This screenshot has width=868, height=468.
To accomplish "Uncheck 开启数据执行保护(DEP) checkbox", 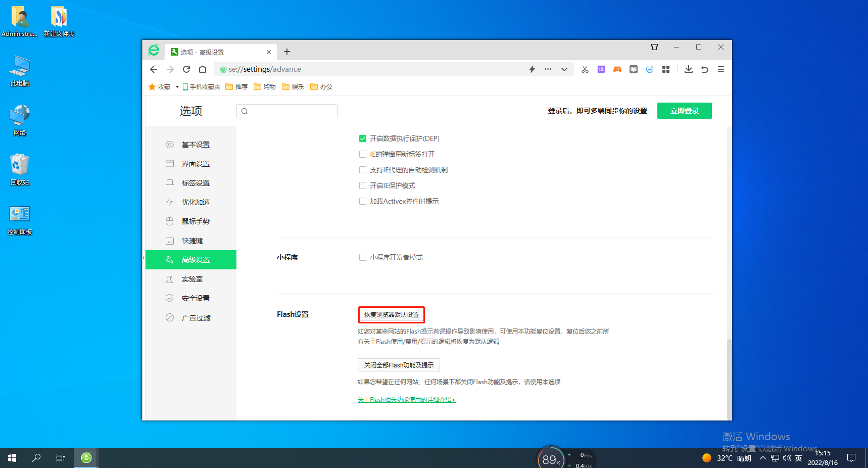I will pyautogui.click(x=363, y=138).
